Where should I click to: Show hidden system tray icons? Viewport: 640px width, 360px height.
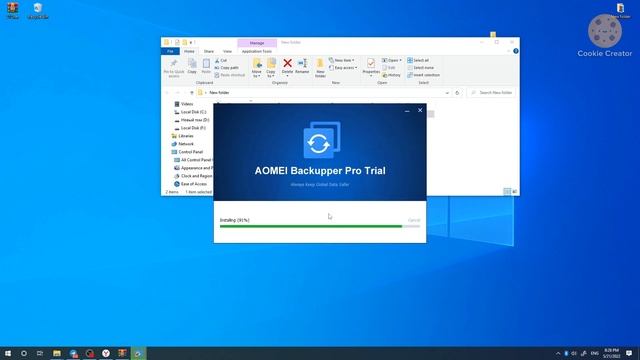point(558,353)
